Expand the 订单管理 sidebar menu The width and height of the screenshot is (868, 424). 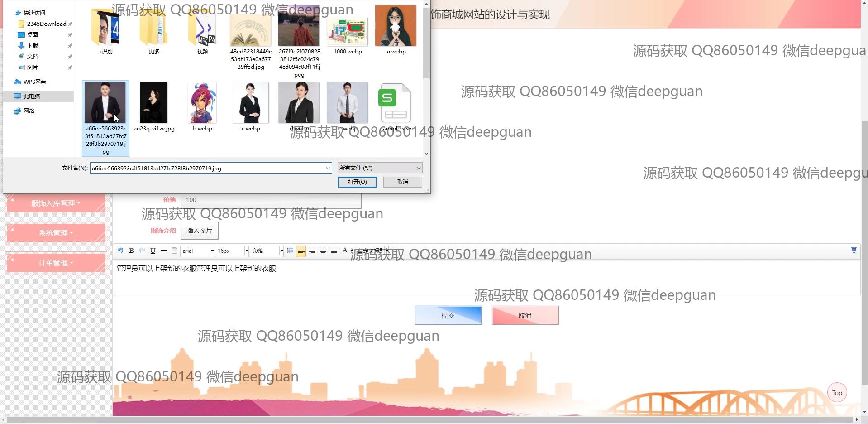pyautogui.click(x=56, y=263)
